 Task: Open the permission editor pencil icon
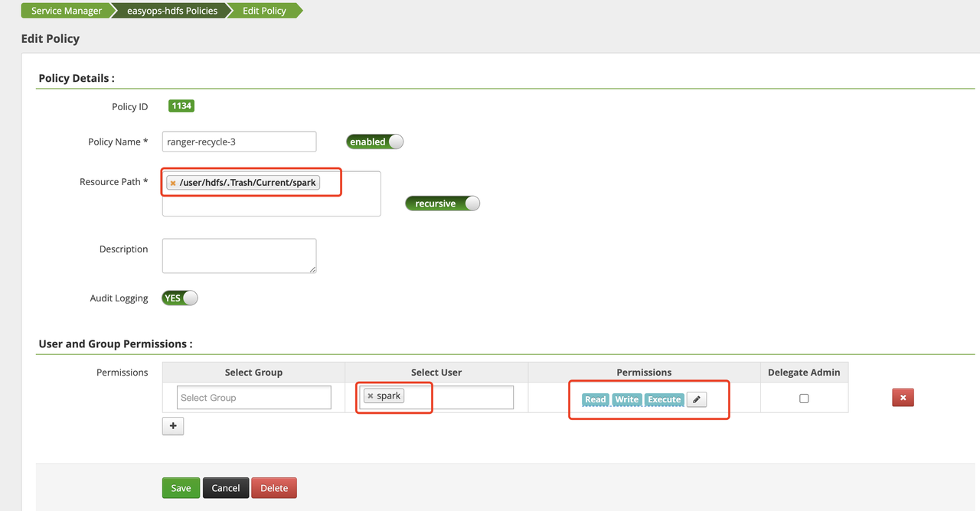(x=696, y=399)
